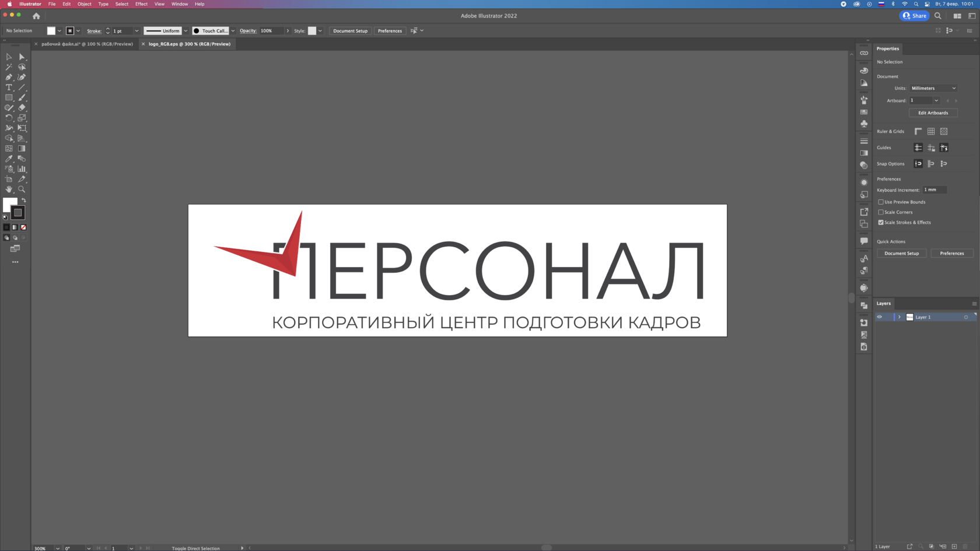Expand Layer 1 contents

(x=900, y=317)
